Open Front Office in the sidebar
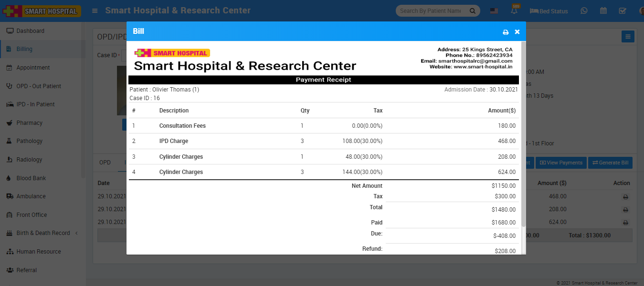Screen dimensions: 644x286 coord(32,215)
